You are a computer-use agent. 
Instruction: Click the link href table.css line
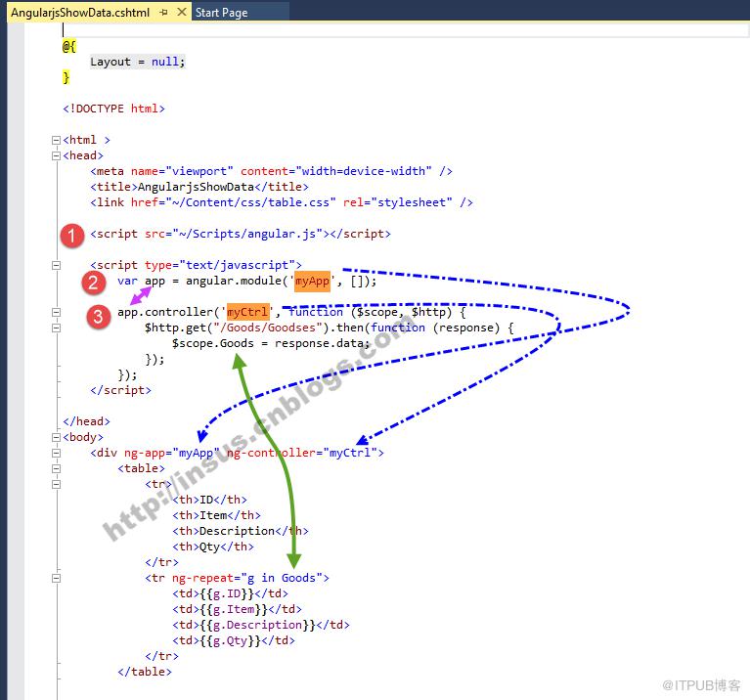pyautogui.click(x=282, y=202)
